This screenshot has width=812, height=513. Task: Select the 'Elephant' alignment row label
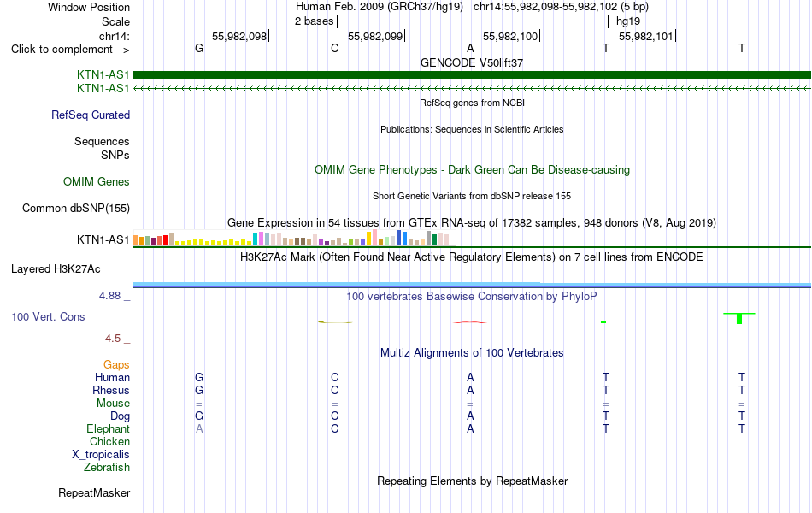click(x=109, y=428)
